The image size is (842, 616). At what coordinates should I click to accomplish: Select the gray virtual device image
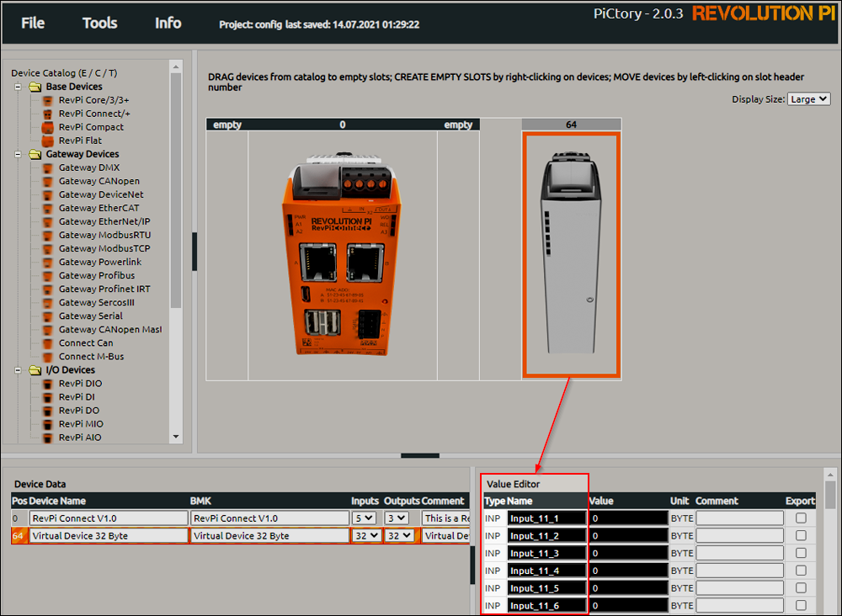click(x=572, y=252)
